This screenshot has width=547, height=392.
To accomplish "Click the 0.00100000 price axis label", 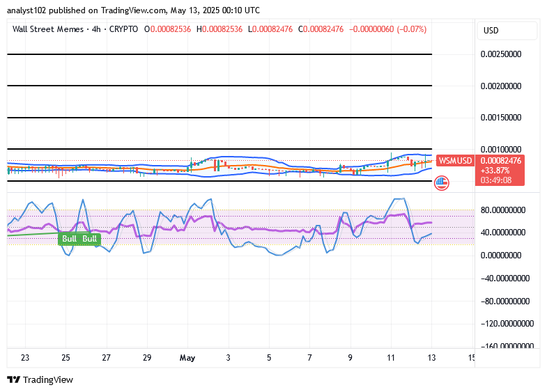I will click(501, 150).
